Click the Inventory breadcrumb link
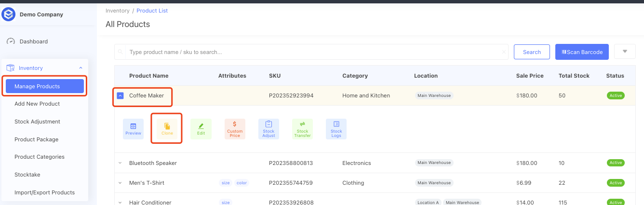Image resolution: width=644 pixels, height=205 pixels. click(118, 11)
